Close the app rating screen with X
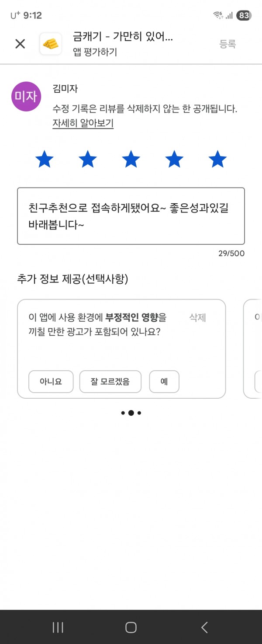The height and width of the screenshot is (644, 262). coord(20,44)
